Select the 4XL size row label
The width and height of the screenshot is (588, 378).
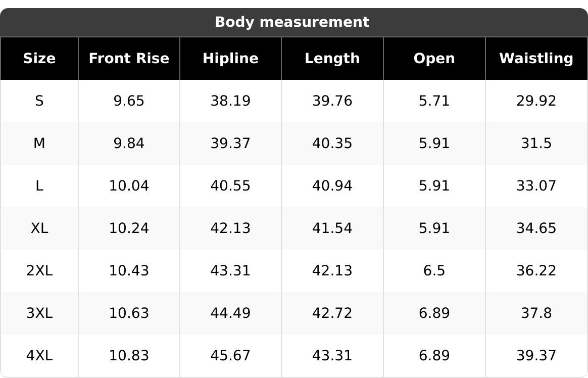(x=39, y=356)
